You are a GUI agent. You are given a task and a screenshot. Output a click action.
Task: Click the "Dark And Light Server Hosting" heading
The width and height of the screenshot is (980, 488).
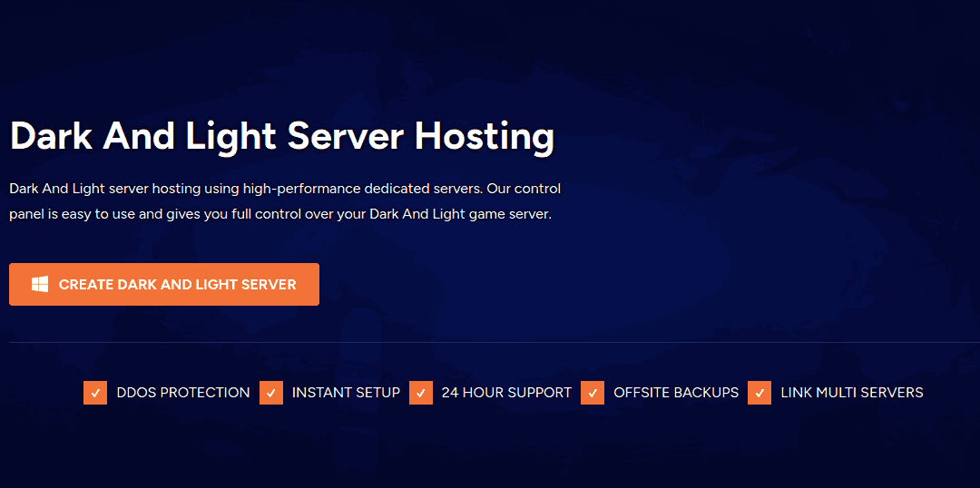point(282,137)
